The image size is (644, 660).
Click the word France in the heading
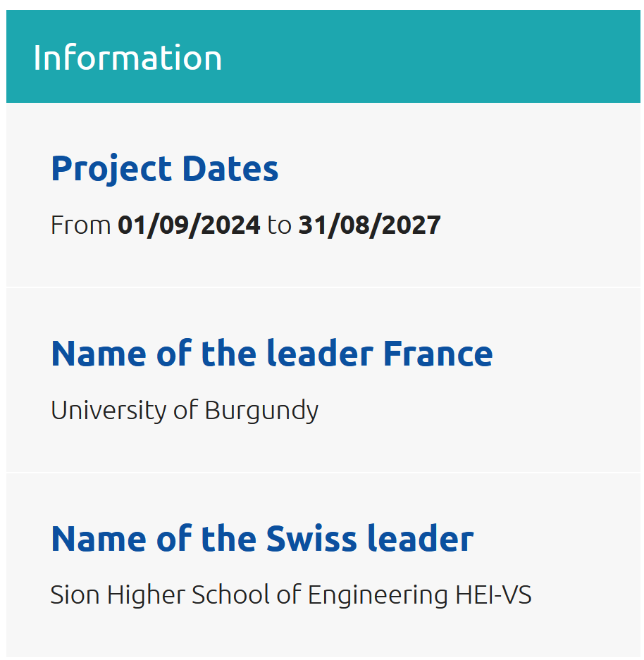point(438,354)
